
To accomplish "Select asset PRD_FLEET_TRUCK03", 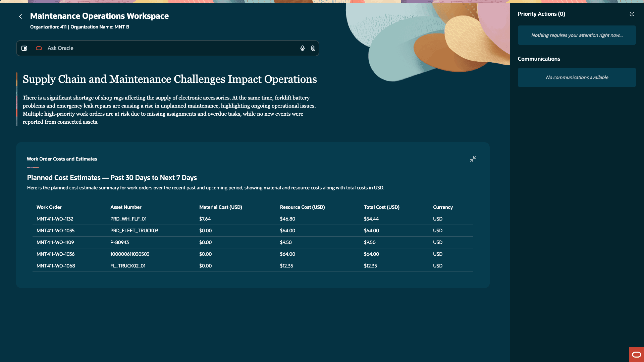I will pyautogui.click(x=135, y=231).
